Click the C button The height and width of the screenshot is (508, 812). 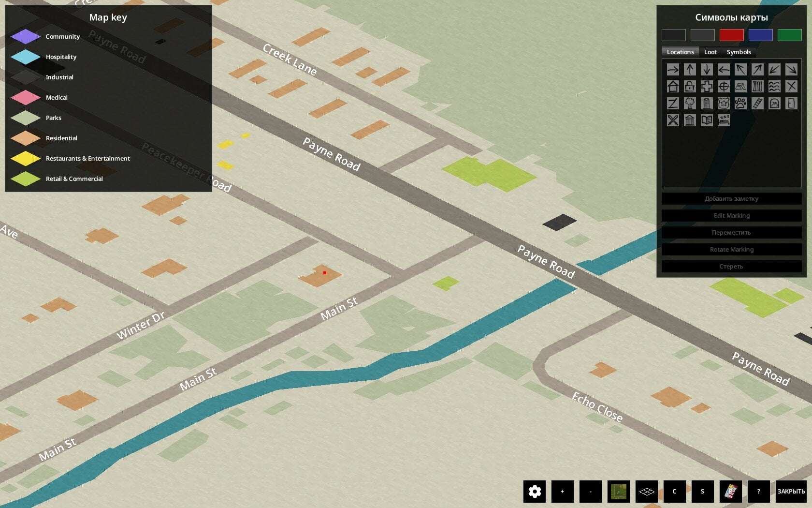tap(675, 492)
